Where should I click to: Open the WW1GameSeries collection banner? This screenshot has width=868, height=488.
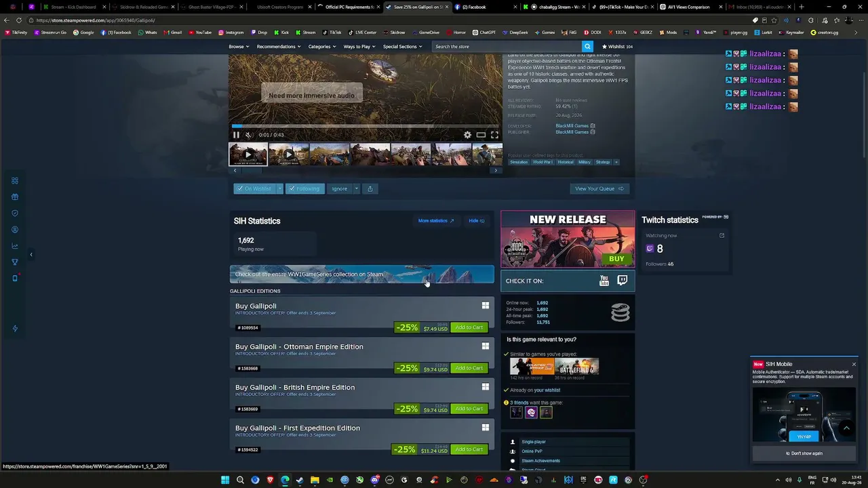[362, 274]
